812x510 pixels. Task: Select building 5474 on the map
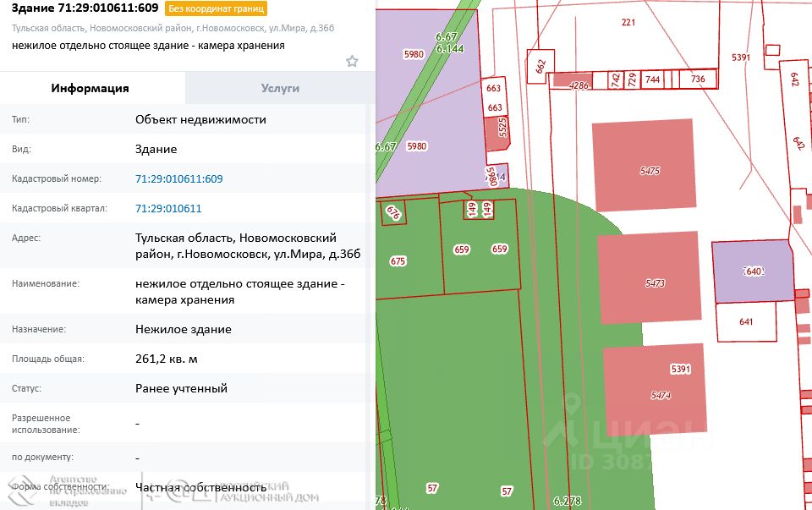tap(655, 391)
